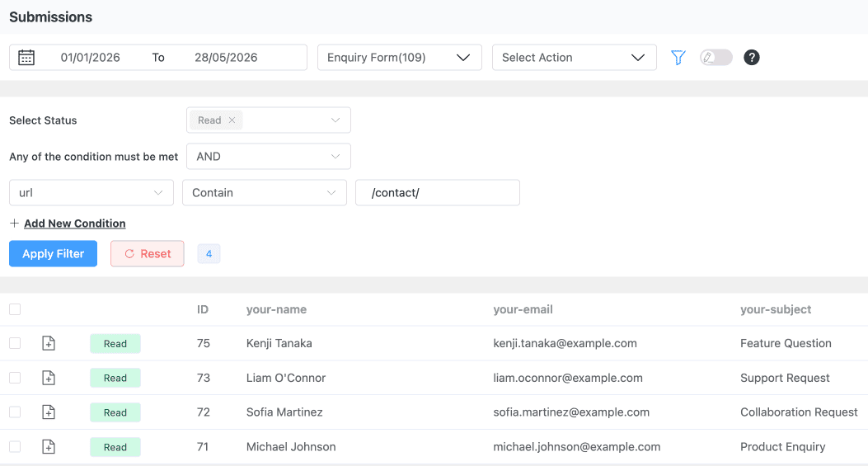
Task: Click the end date 28/05/2026 field
Action: pos(226,58)
